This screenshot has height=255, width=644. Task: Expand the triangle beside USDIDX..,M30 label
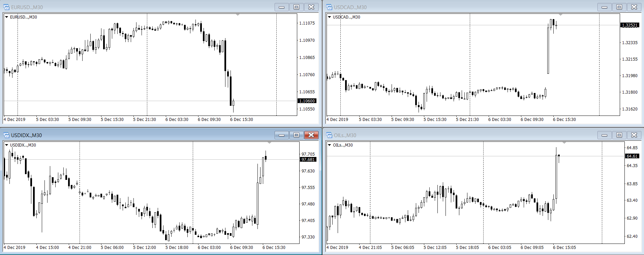click(x=6, y=145)
